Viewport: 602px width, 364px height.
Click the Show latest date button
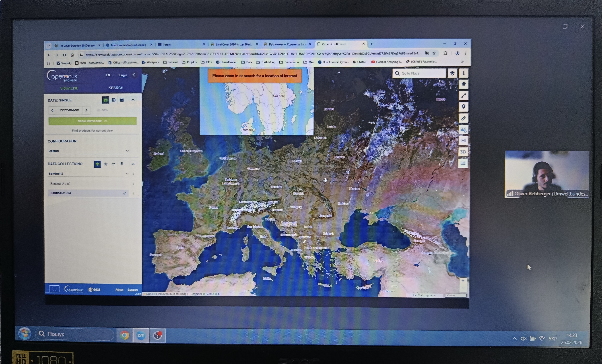coord(92,121)
